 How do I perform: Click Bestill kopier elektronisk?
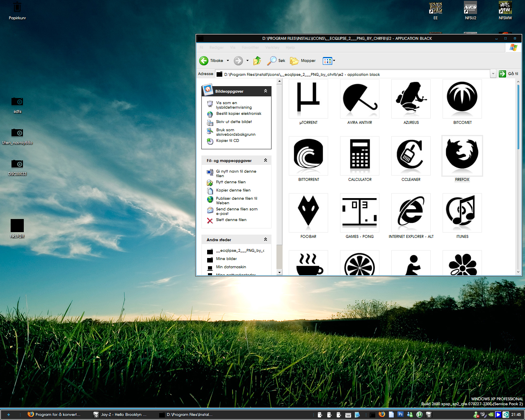(239, 114)
